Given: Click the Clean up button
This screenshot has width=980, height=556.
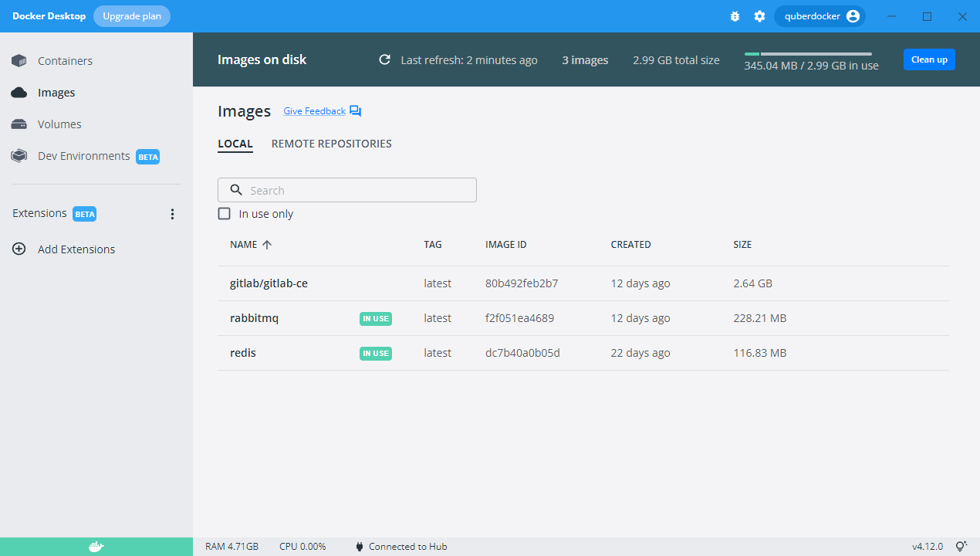Looking at the screenshot, I should pos(929,59).
